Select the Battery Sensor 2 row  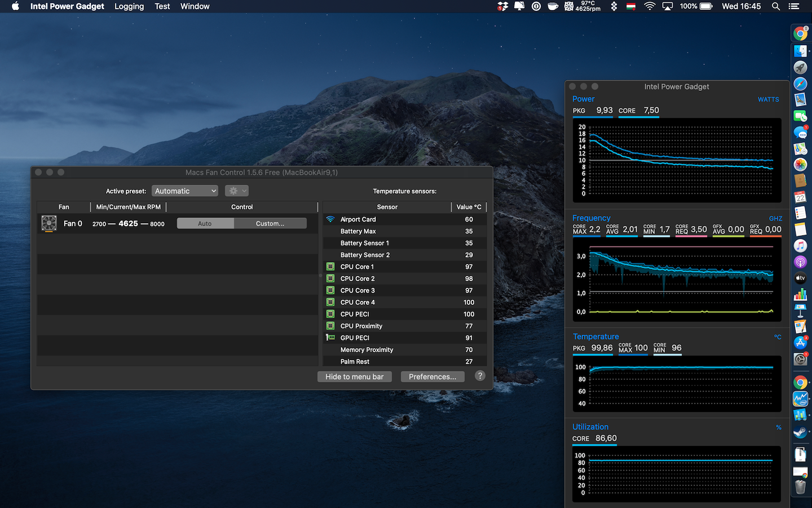pyautogui.click(x=404, y=255)
